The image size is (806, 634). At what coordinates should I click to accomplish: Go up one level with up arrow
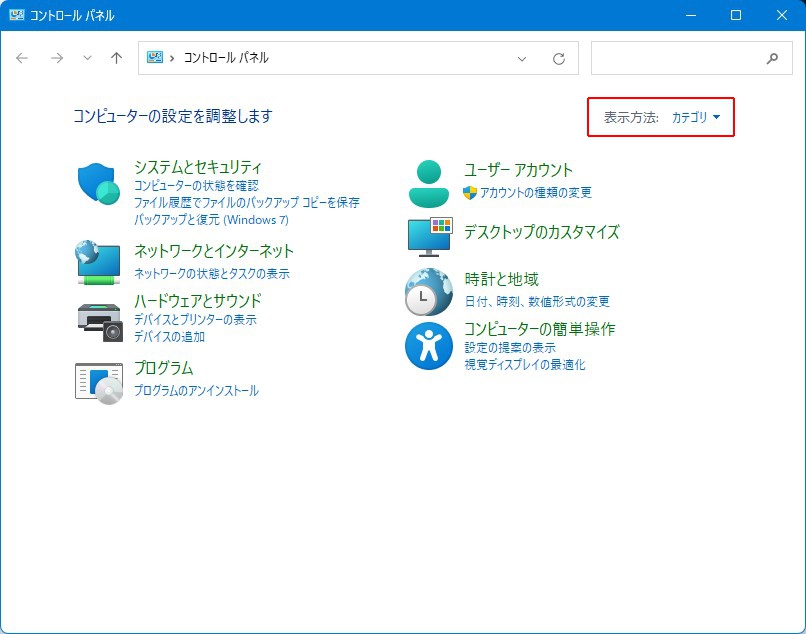tap(116, 58)
